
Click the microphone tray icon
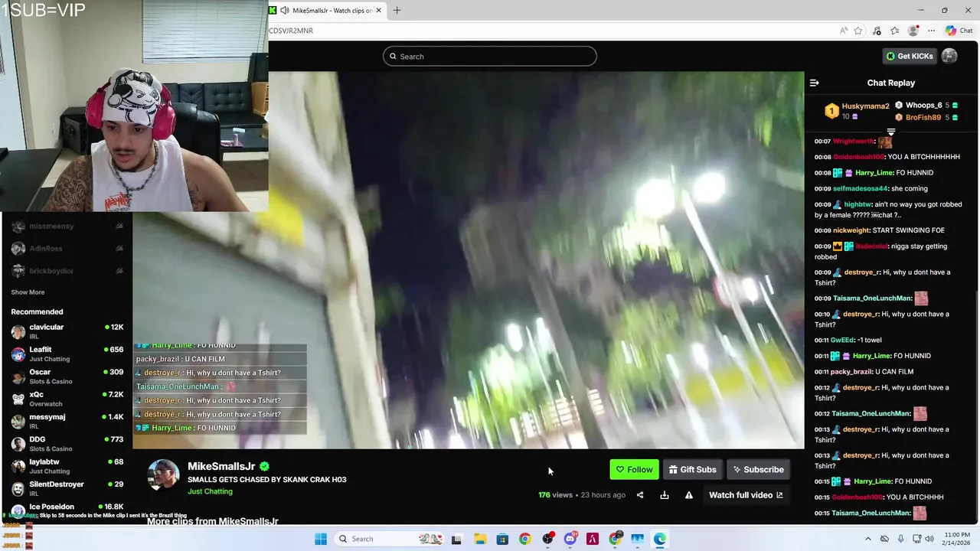(x=901, y=539)
